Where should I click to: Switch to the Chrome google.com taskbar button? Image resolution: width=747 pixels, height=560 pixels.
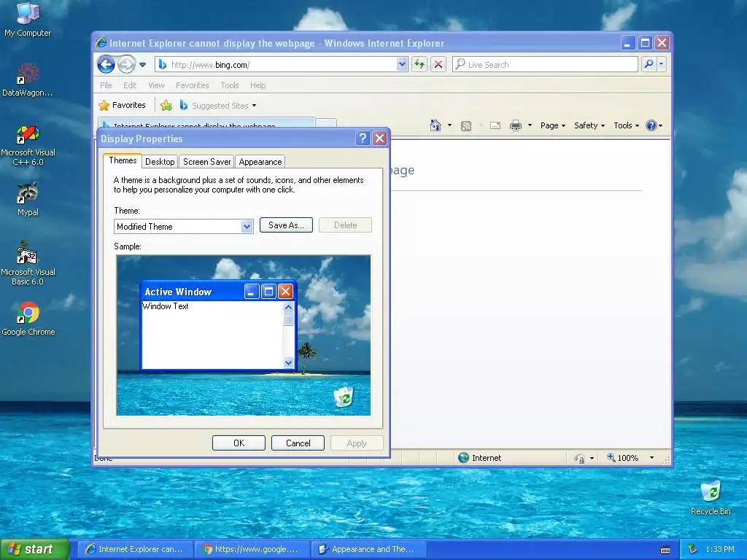(252, 549)
